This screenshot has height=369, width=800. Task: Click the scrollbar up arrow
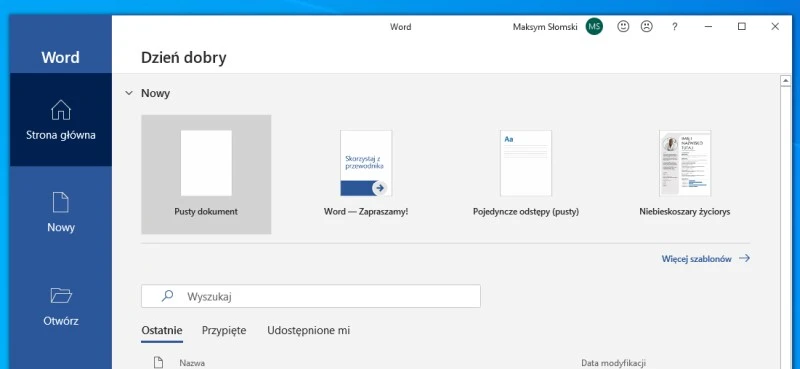[x=786, y=81]
